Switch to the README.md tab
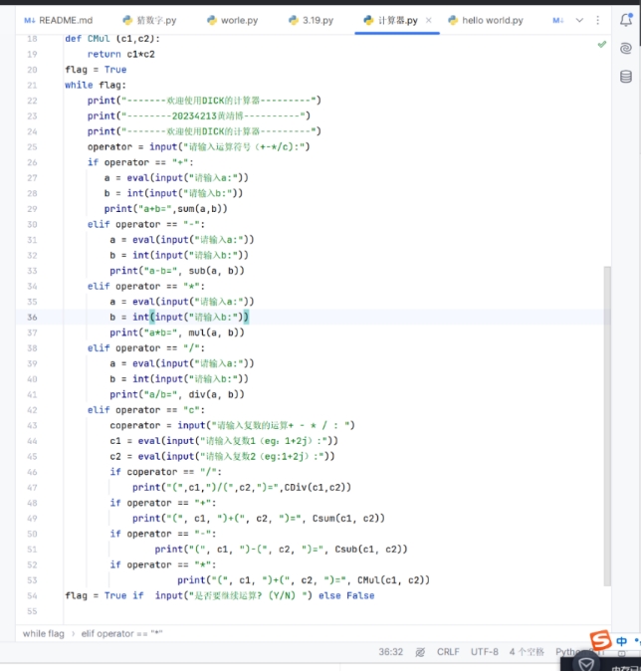This screenshot has height=672, width=642. pyautogui.click(x=58, y=20)
